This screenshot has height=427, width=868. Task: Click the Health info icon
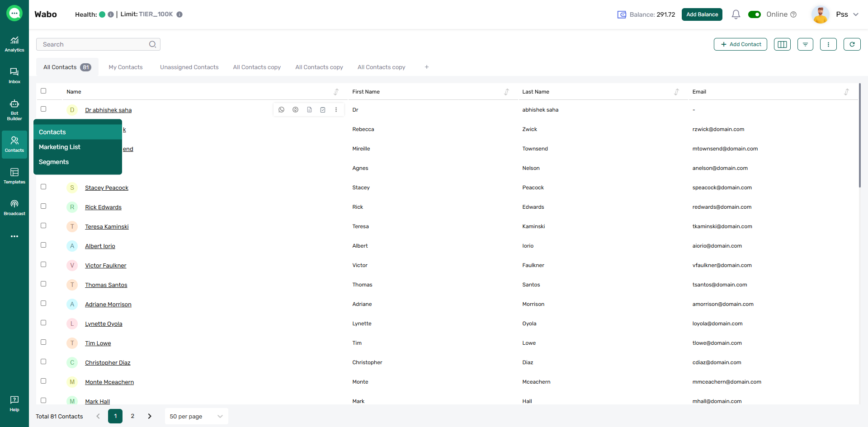click(x=111, y=14)
